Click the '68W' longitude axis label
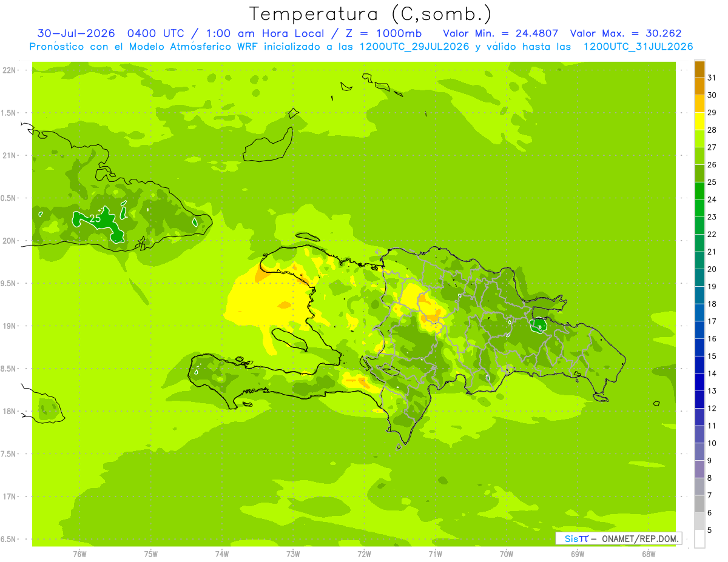 pos(649,554)
